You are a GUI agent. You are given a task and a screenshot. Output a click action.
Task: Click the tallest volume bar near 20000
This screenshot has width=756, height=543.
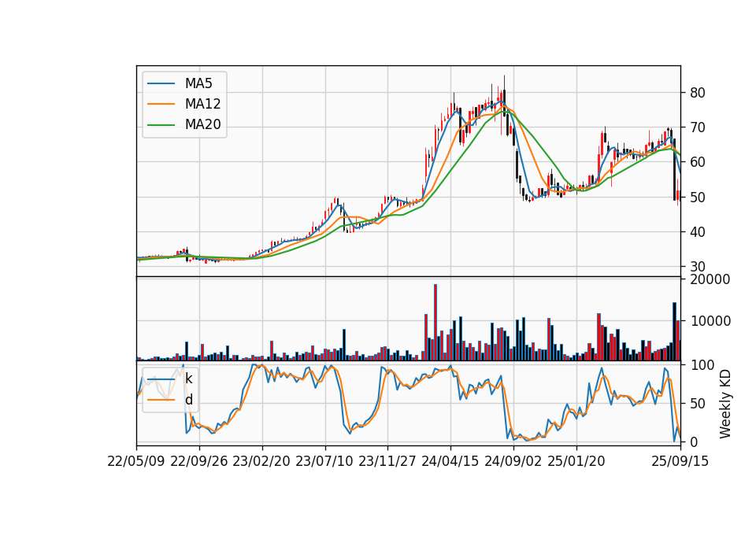click(x=435, y=323)
